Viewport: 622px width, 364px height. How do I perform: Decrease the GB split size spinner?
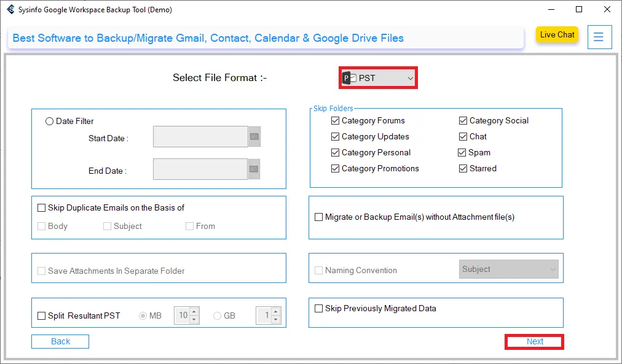[275, 319]
